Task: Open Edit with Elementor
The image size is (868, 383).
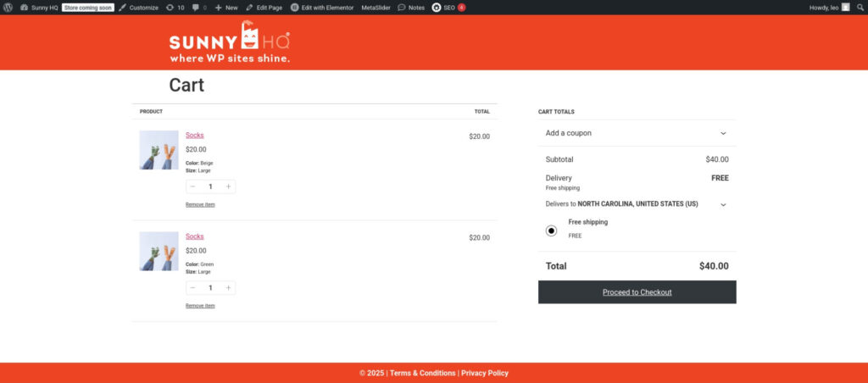Action: 322,8
